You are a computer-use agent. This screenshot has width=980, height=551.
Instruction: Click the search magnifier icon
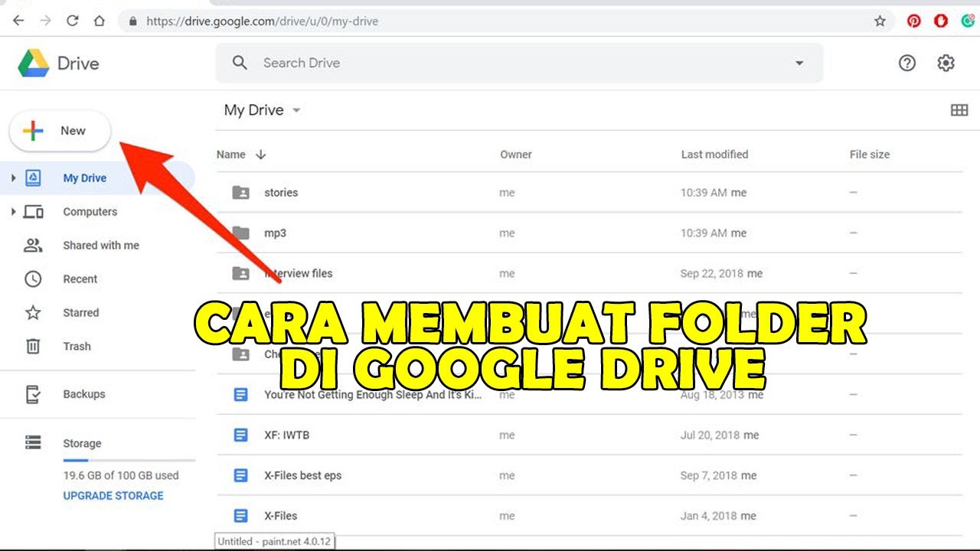click(x=240, y=63)
